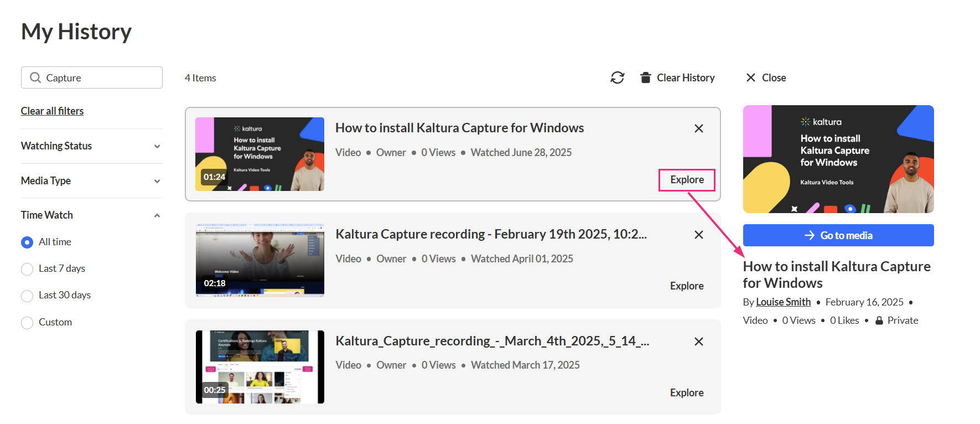Close the media details side panel
This screenshot has height=424, width=980.
[766, 78]
